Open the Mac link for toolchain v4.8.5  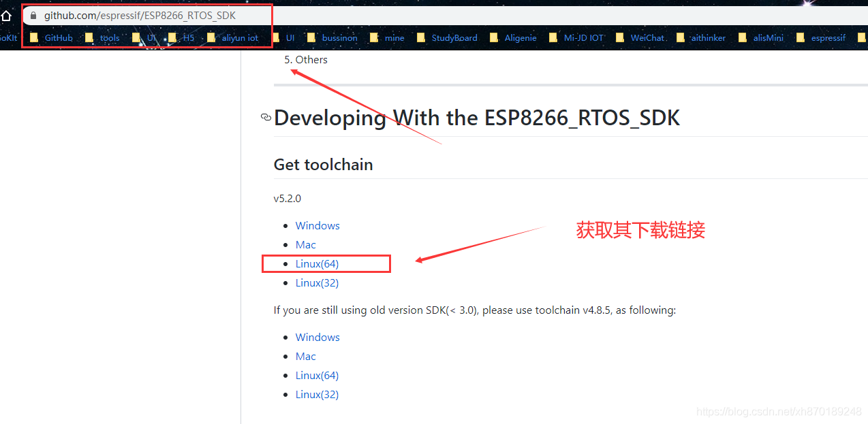[306, 357]
